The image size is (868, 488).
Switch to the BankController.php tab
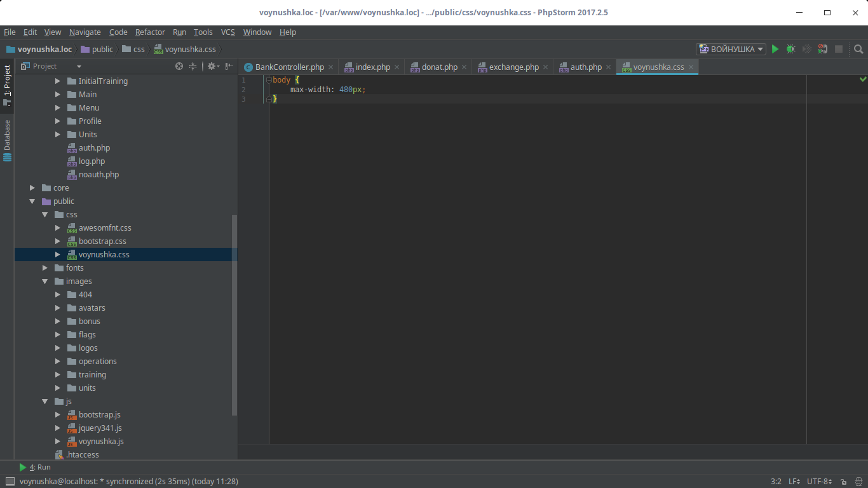(x=289, y=67)
